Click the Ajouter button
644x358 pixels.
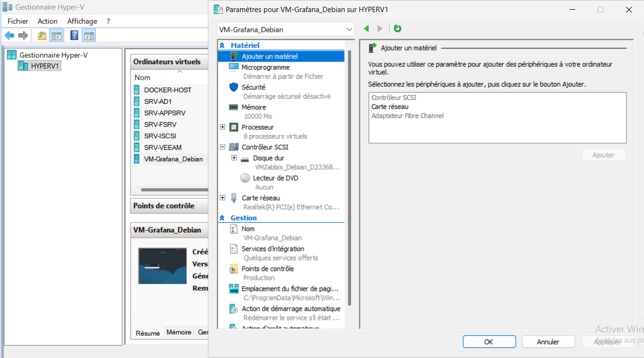point(603,155)
